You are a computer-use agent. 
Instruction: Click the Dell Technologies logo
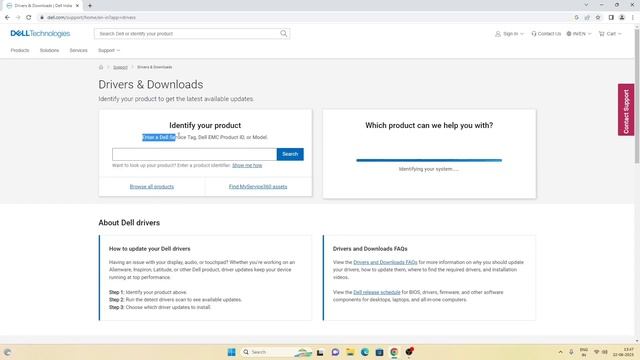[x=40, y=33]
